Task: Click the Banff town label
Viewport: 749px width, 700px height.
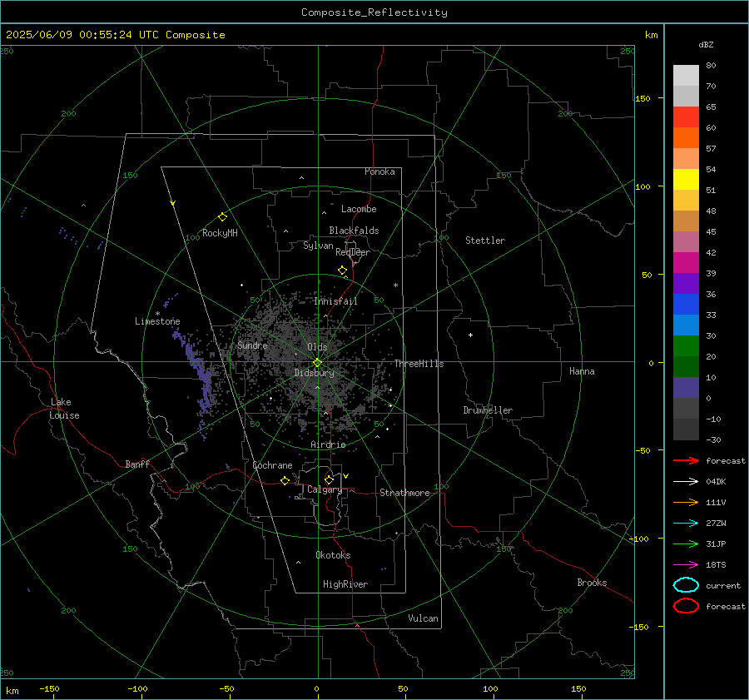Action: pyautogui.click(x=137, y=464)
